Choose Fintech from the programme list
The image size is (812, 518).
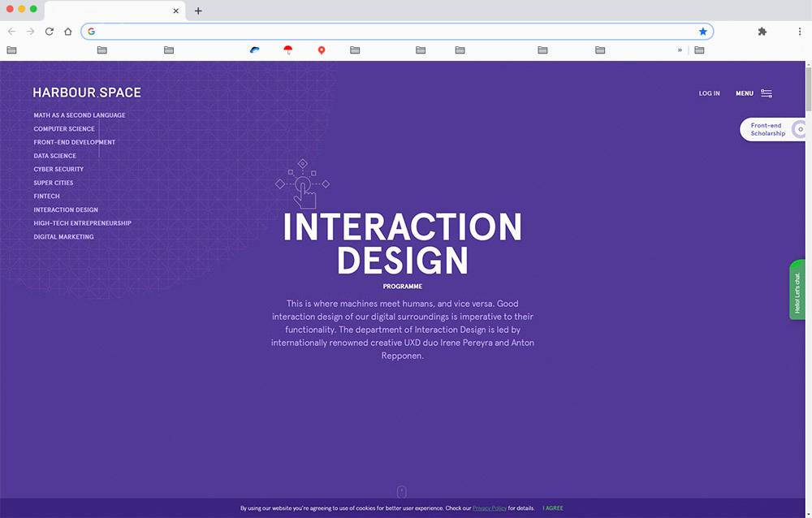tap(46, 196)
